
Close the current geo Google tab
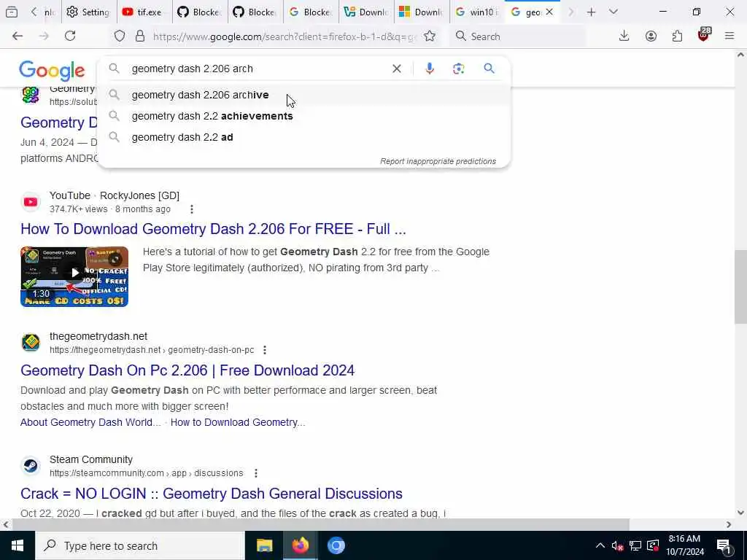click(x=549, y=12)
